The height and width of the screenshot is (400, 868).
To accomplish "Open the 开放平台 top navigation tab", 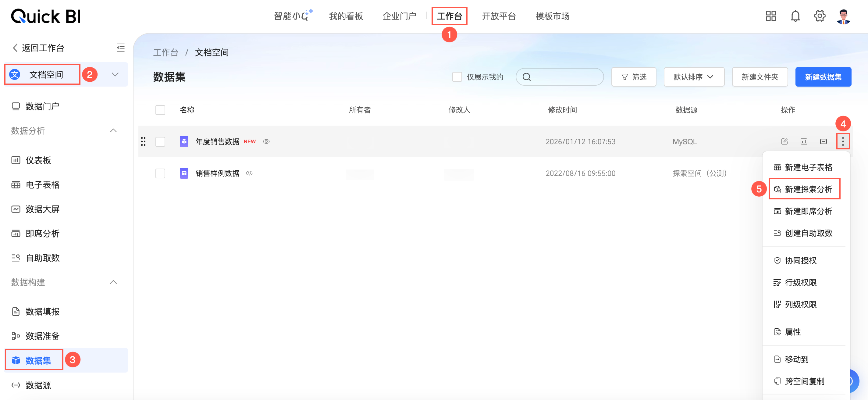I will (x=498, y=16).
